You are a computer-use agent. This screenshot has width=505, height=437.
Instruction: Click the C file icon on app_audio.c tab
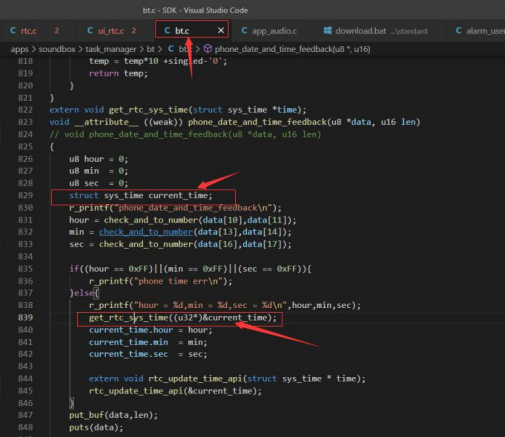pyautogui.click(x=244, y=31)
